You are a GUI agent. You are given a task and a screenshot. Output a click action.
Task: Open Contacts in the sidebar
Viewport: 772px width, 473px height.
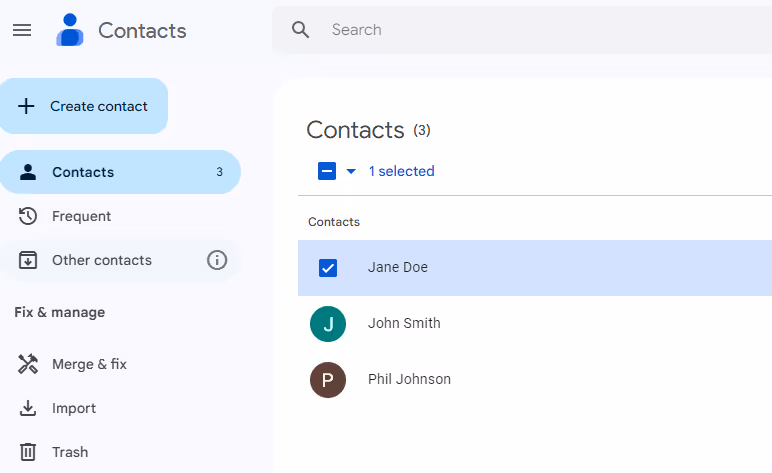click(120, 172)
